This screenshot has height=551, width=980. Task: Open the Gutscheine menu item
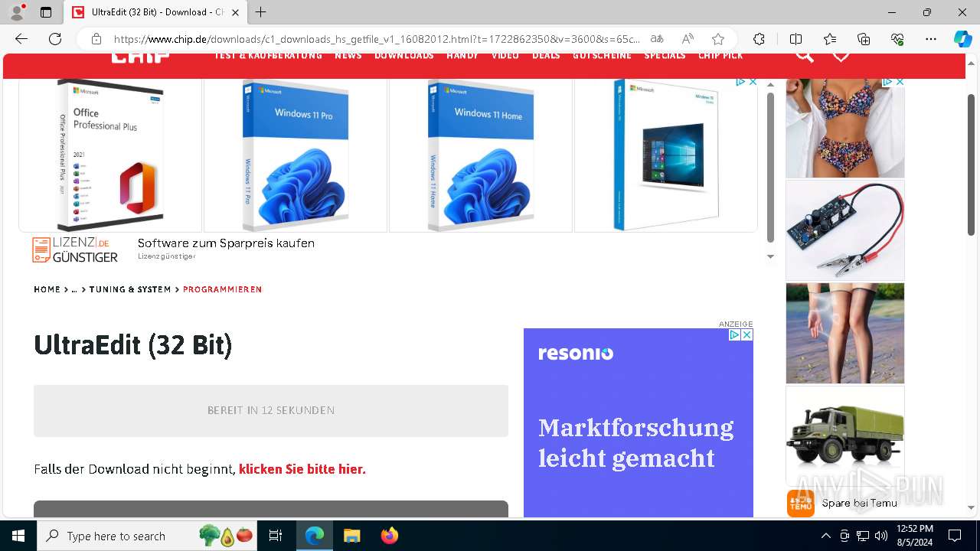603,55
